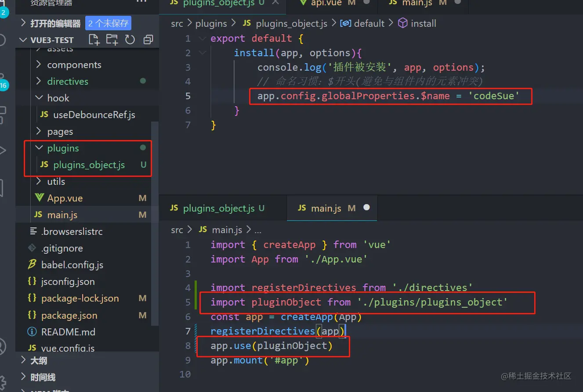This screenshot has height=392, width=583.
Task: Click the install breadcrumb symbol
Action: pyautogui.click(x=417, y=24)
